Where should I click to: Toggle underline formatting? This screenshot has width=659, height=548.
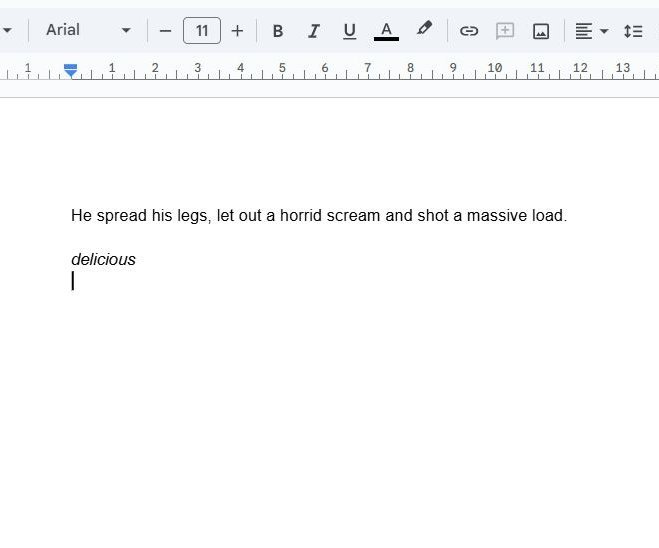(x=349, y=31)
